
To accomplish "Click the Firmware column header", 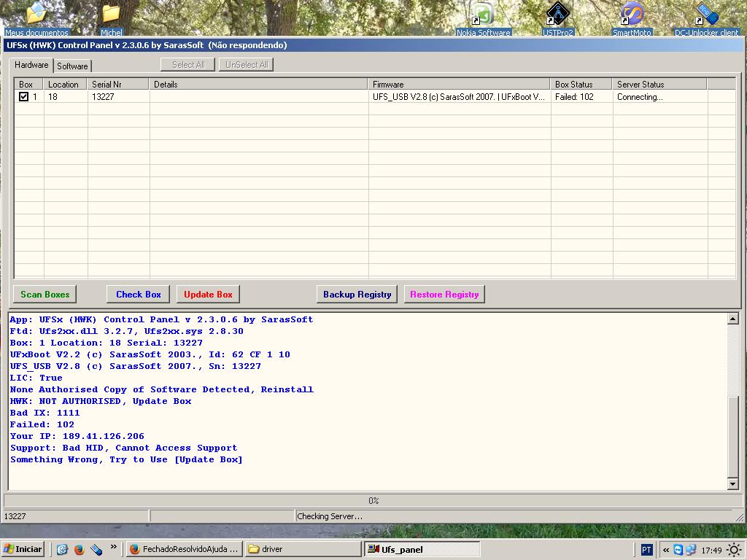I will (x=460, y=85).
